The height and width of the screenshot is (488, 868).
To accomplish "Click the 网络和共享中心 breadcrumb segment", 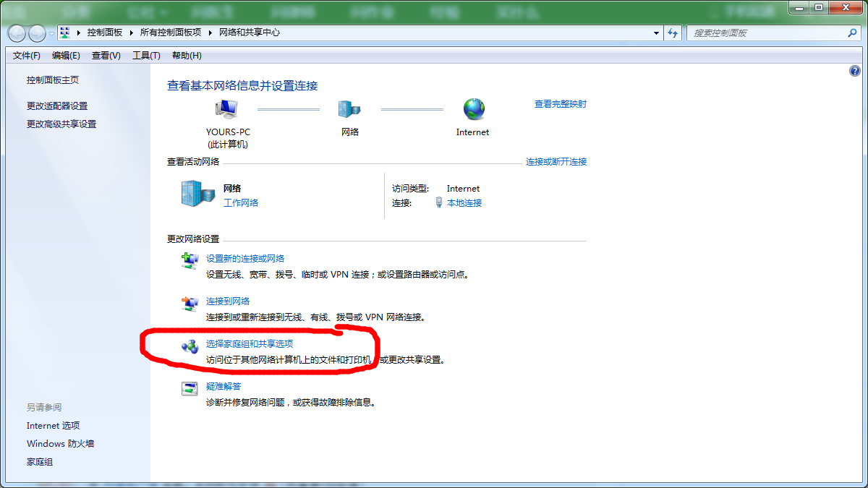I will tap(250, 33).
